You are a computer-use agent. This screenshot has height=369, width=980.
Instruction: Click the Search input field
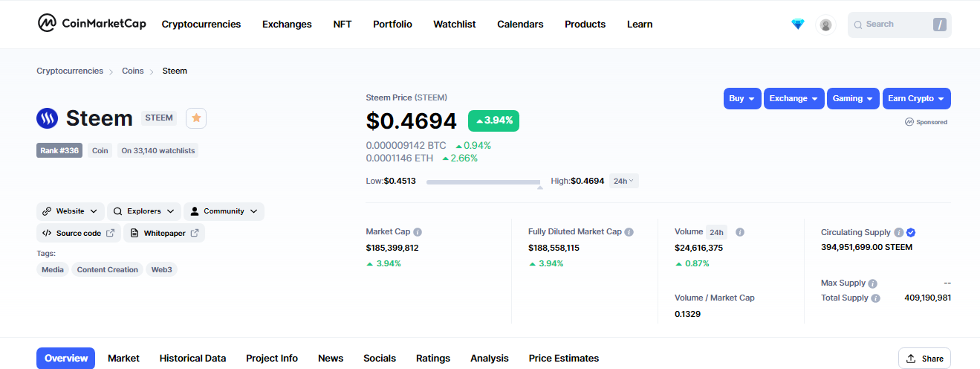[900, 25]
